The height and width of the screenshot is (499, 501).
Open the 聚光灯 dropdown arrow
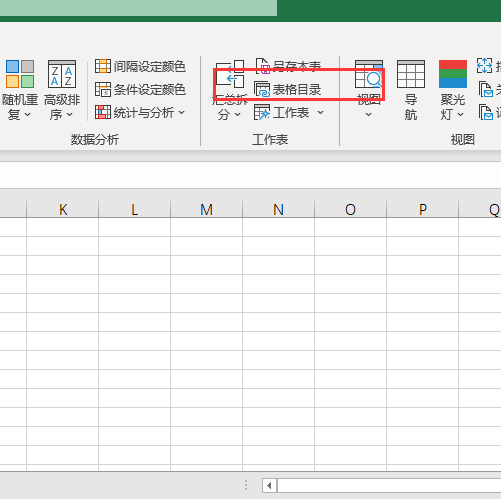pyautogui.click(x=460, y=115)
